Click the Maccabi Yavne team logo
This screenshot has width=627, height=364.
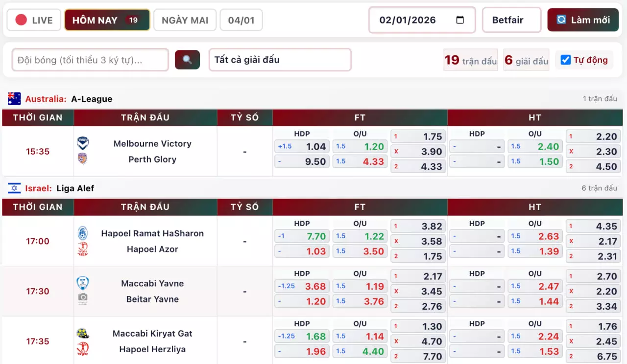coord(83,283)
